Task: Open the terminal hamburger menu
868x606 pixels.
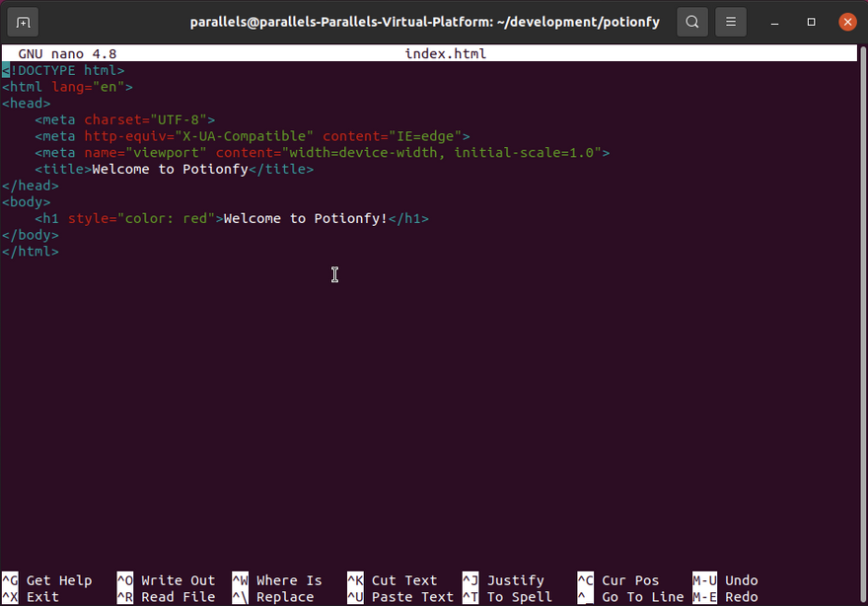Action: click(x=730, y=22)
